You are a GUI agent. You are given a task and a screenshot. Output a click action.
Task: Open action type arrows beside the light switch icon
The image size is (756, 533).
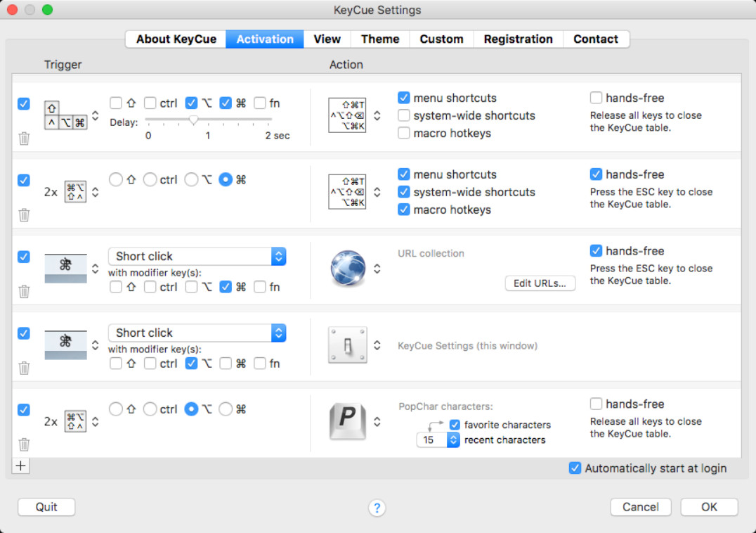click(377, 345)
